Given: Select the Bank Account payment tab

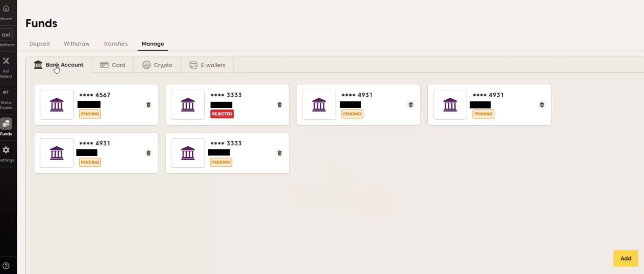Looking at the screenshot, I should [x=59, y=65].
